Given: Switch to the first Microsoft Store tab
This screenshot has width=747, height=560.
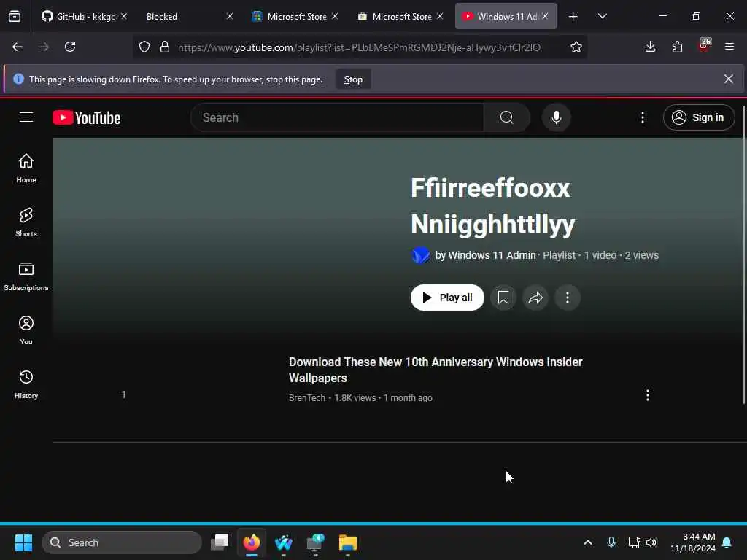Looking at the screenshot, I should (295, 16).
